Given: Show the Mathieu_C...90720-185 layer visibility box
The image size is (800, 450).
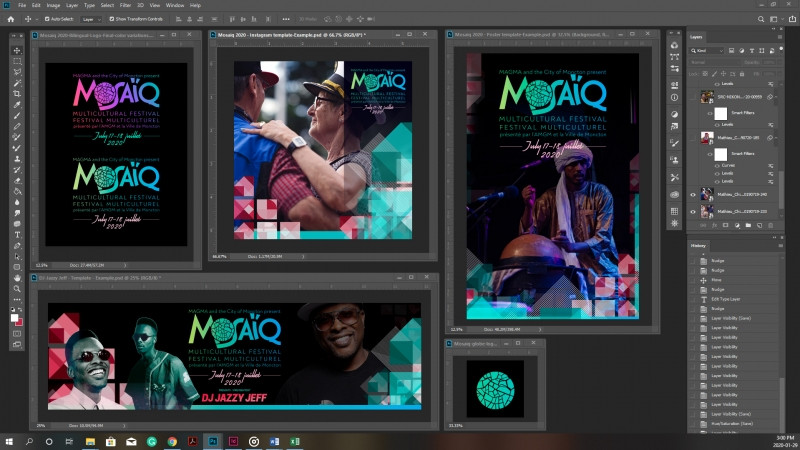Looking at the screenshot, I should click(x=693, y=138).
